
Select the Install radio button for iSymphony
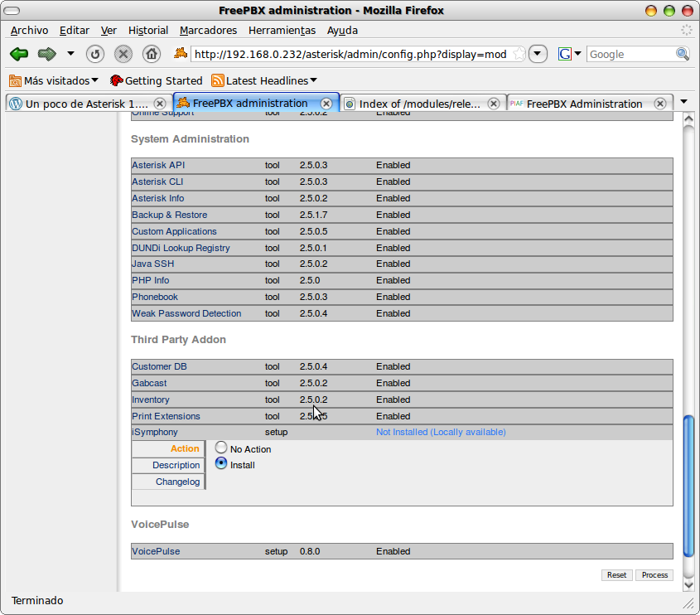coord(220,464)
